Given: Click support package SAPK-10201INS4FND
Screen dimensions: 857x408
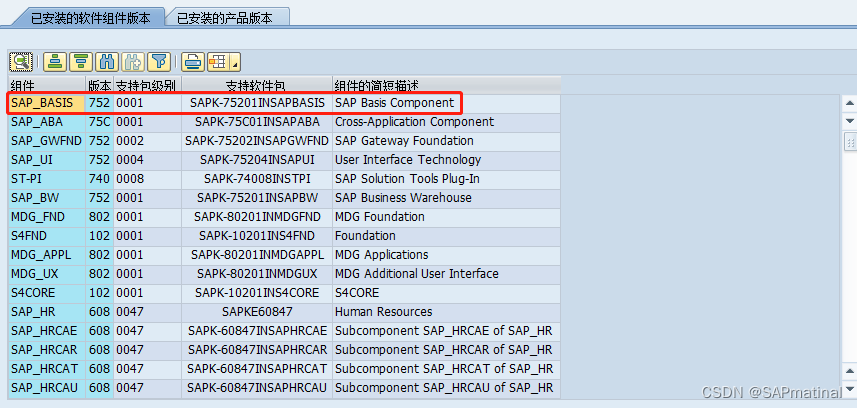Looking at the screenshot, I should (257, 236).
